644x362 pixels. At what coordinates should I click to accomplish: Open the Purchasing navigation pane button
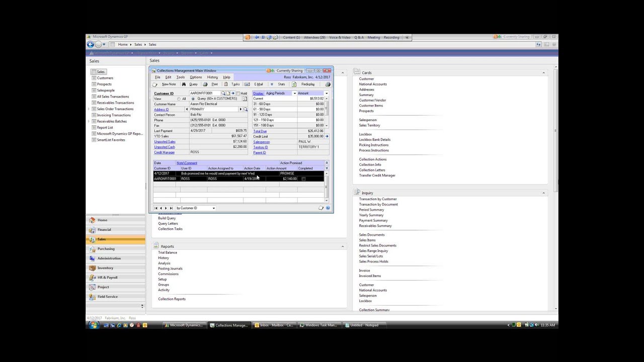(116, 249)
